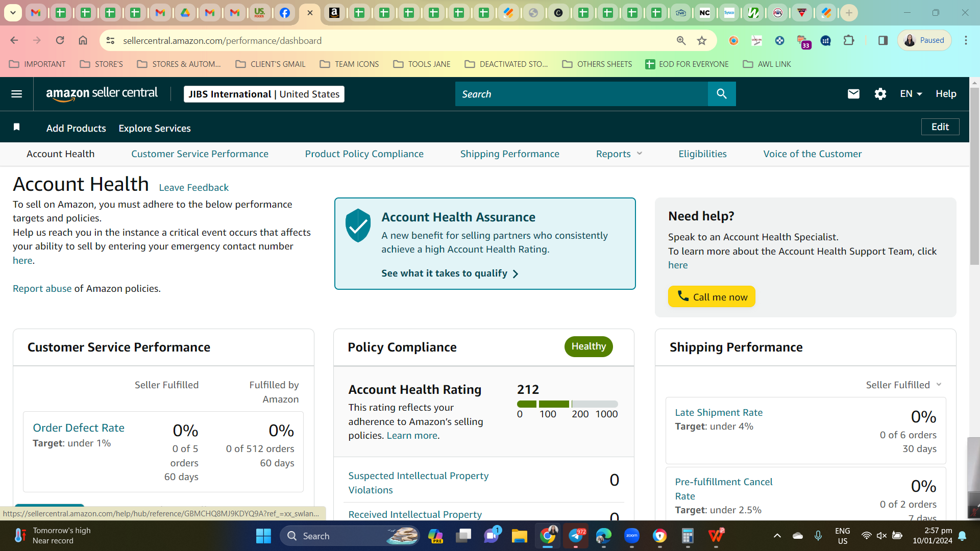The width and height of the screenshot is (980, 551).
Task: Open the Seller Fulfilled dropdown in Shipping Performance
Action: point(903,385)
